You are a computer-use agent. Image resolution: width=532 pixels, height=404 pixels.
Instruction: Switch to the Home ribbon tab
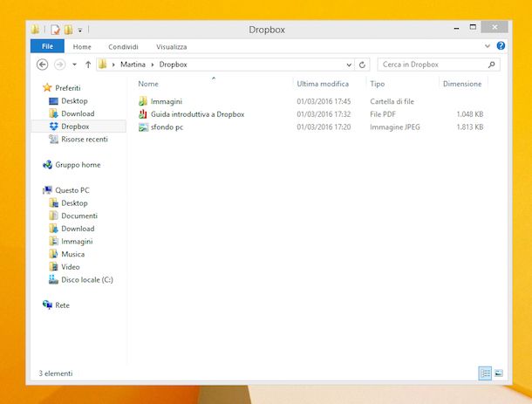[82, 47]
